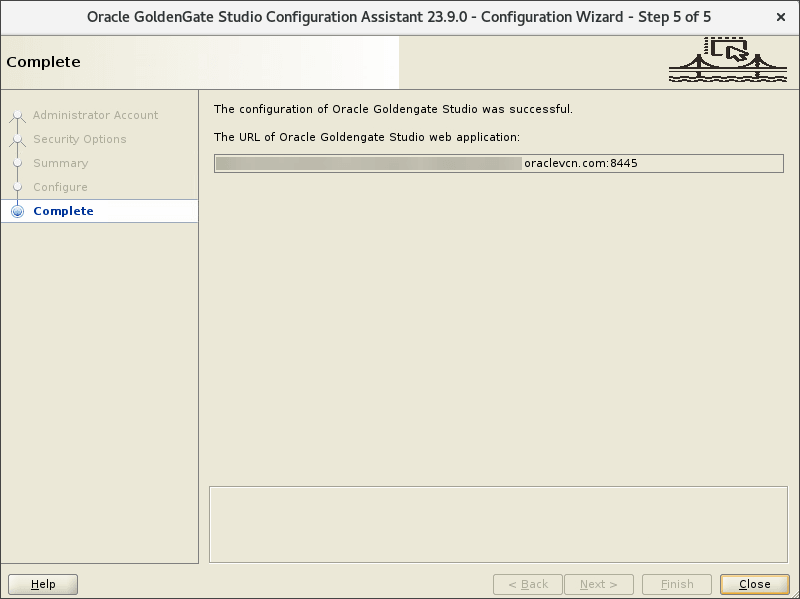Click the Summary step node icon
This screenshot has height=599, width=800.
tap(17, 163)
